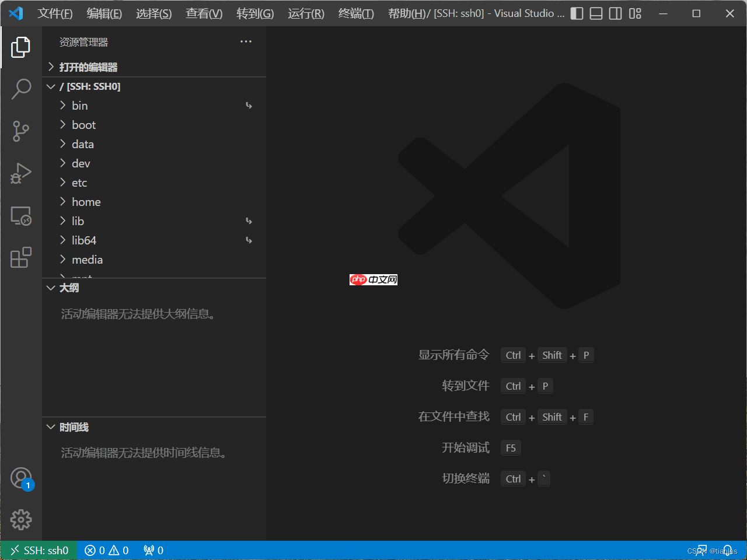747x560 pixels.
Task: Click the errors and warnings counter
Action: (x=106, y=550)
